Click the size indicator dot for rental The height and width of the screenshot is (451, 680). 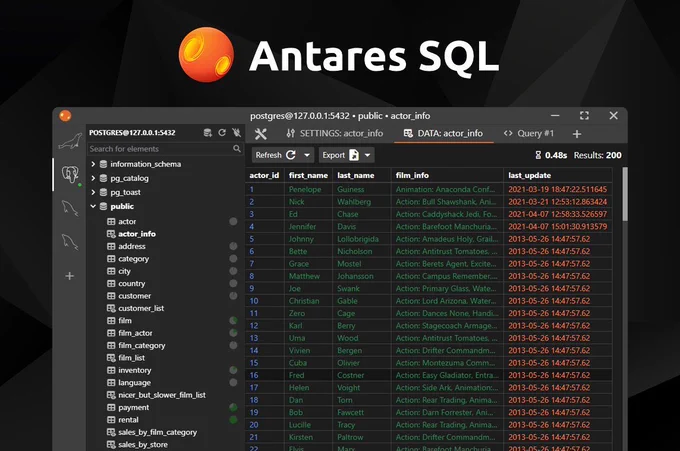tap(233, 420)
